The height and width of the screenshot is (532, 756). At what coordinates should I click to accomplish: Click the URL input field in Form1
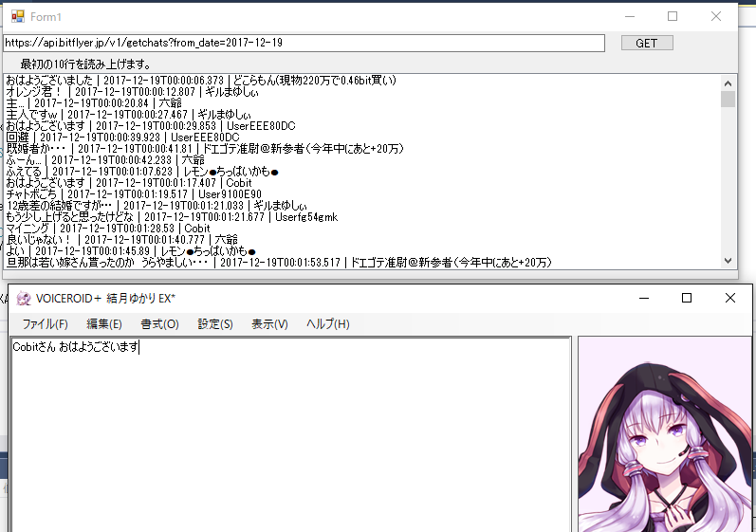pyautogui.click(x=304, y=43)
